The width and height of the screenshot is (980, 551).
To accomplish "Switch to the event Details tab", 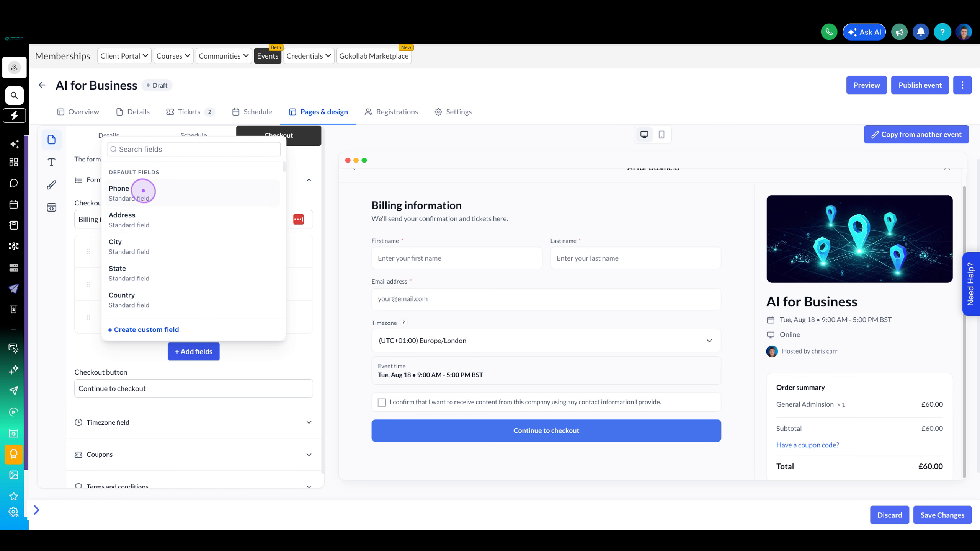I will coord(133,112).
